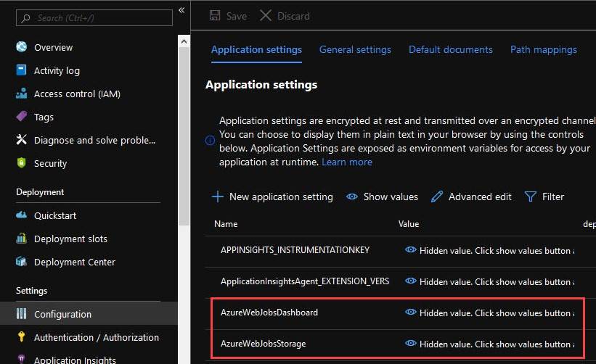Reveal APPINSIGHTS_INSTRUMENTATIONKEY hidden value eye

click(411, 249)
